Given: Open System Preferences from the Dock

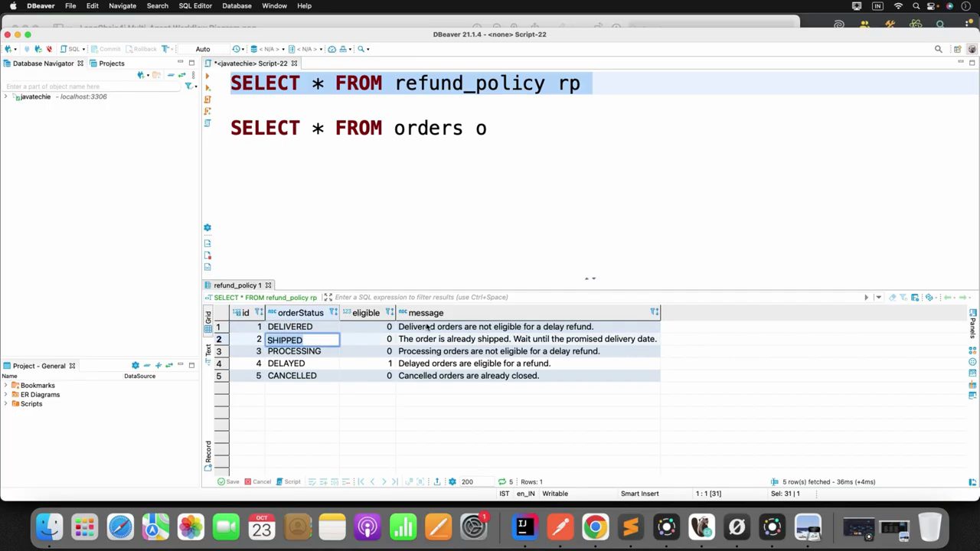Looking at the screenshot, I should [474, 527].
